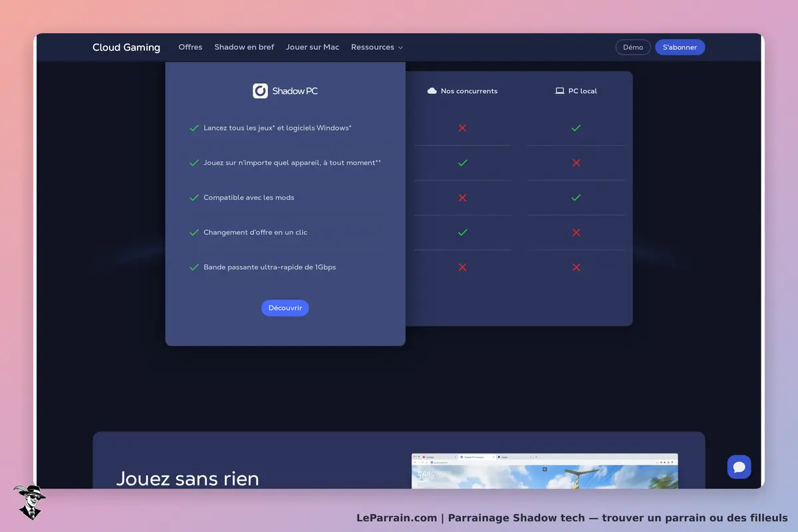The height and width of the screenshot is (532, 798).
Task: Open Shadow en bref page
Action: pos(244,47)
